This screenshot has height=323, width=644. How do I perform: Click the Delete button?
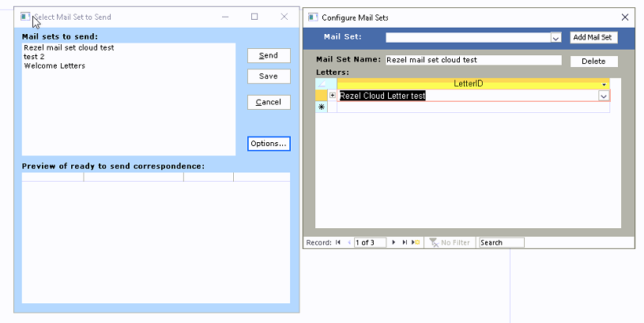(593, 61)
